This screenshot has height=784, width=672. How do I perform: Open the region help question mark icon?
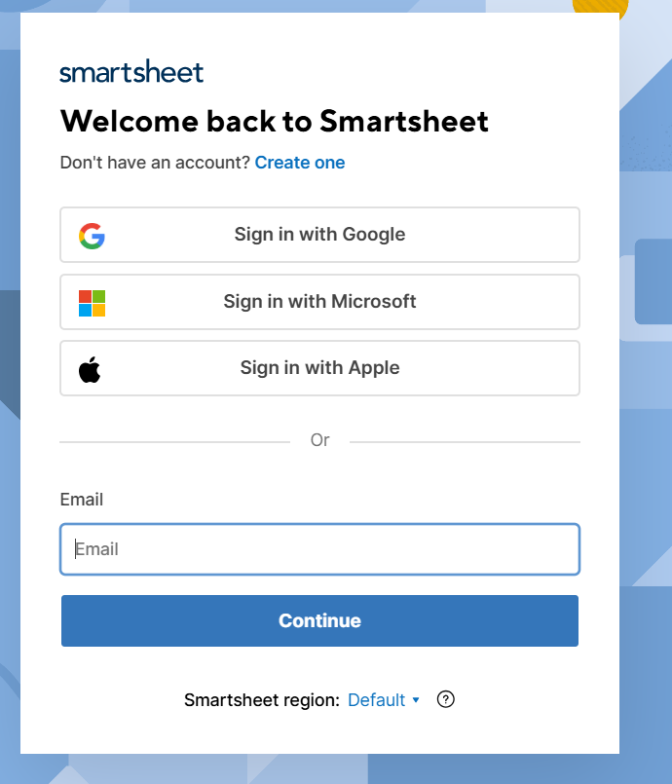pos(445,699)
